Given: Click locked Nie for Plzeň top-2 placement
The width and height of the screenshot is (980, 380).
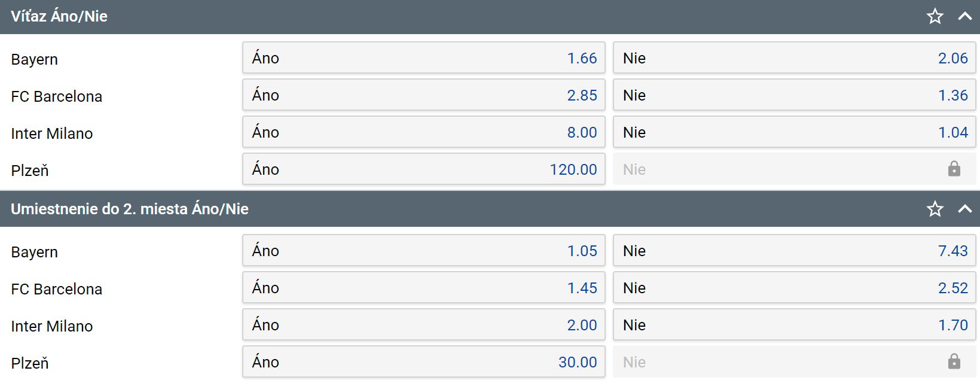Looking at the screenshot, I should [794, 362].
